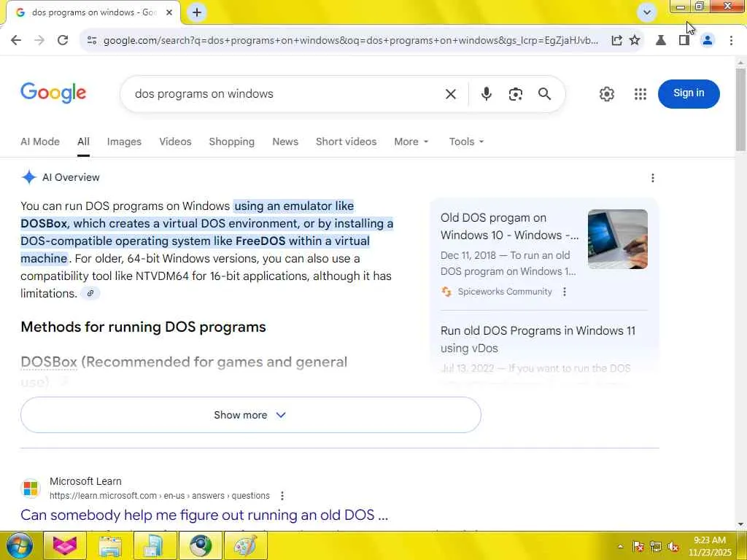Switch to Videos results
Screen dimensions: 747x560
coord(175,142)
